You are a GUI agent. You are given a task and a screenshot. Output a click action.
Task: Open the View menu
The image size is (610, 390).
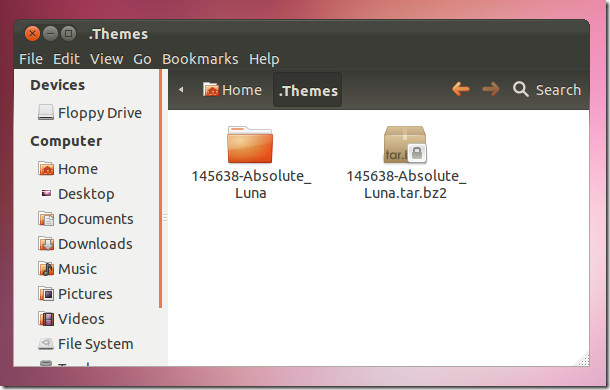tap(107, 59)
